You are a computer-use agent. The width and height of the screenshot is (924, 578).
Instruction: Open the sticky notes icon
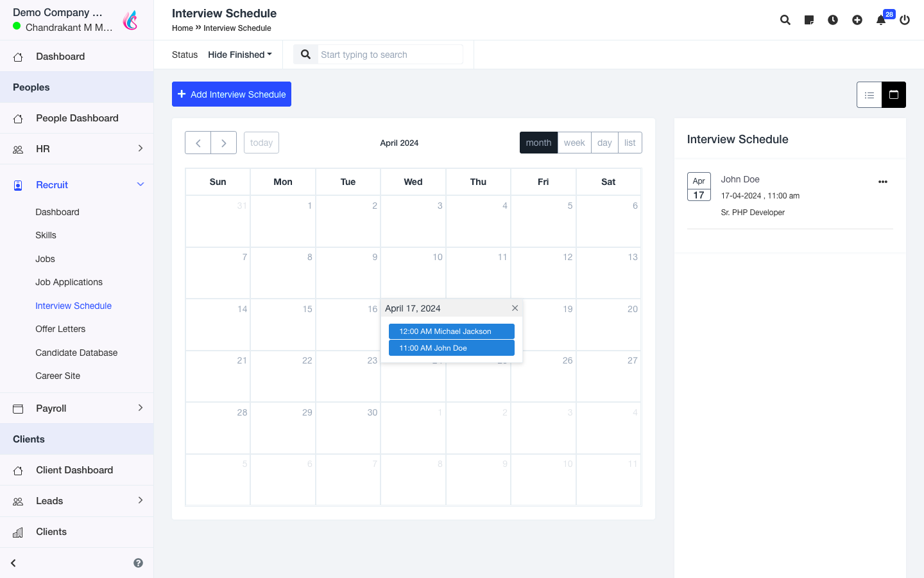[809, 20]
